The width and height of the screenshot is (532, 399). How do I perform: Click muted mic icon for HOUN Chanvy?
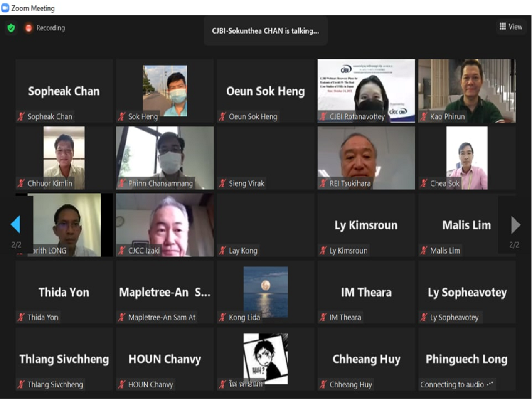pos(121,384)
